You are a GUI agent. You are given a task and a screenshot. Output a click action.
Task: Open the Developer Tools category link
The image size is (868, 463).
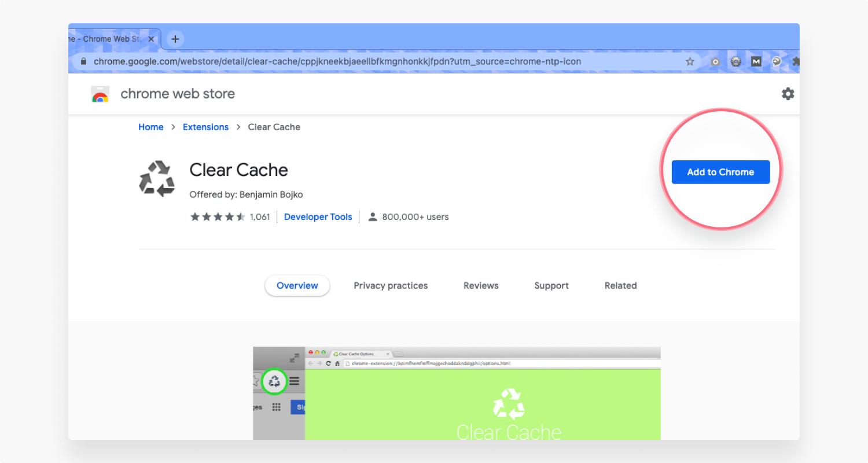(318, 217)
